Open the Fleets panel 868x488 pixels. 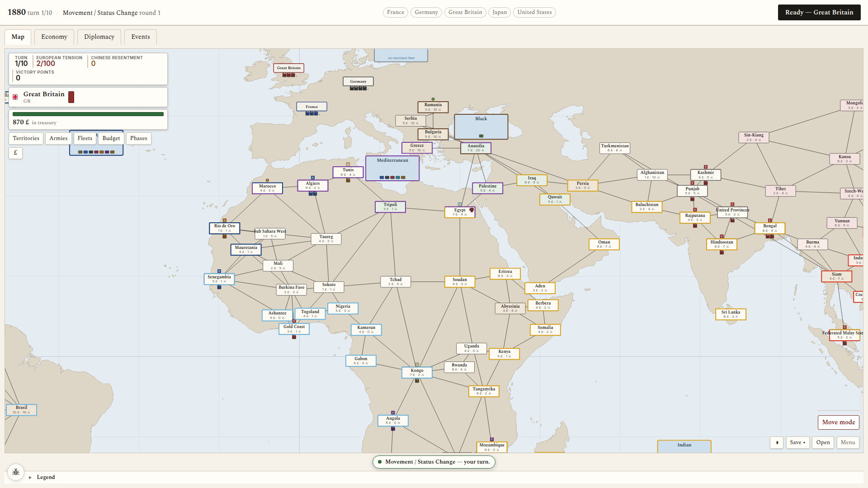pyautogui.click(x=85, y=138)
